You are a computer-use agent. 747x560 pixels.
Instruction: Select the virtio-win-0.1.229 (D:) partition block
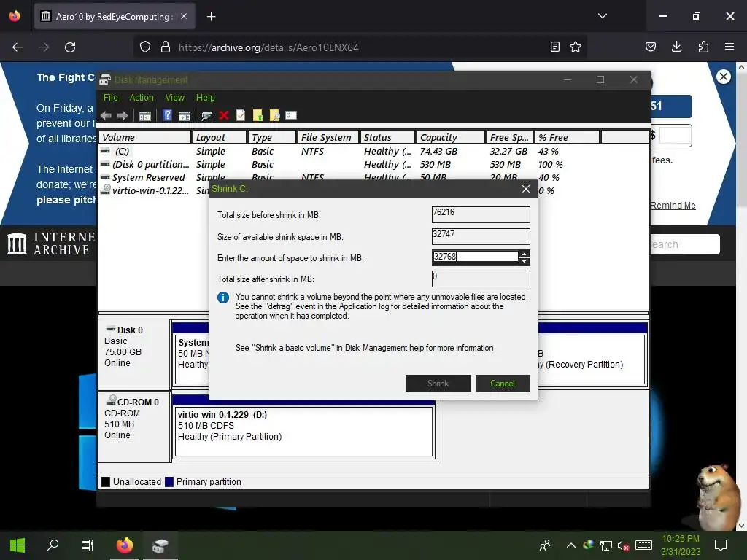coord(304,431)
